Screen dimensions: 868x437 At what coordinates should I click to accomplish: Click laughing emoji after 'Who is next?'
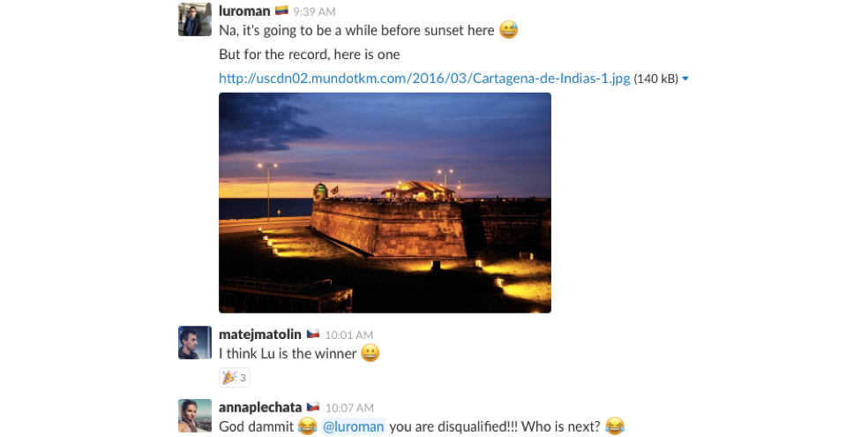[615, 426]
